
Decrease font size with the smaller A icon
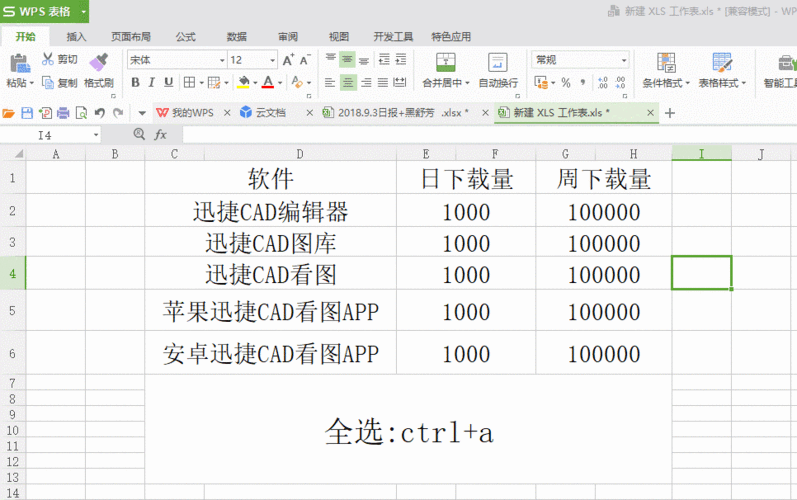tap(304, 60)
